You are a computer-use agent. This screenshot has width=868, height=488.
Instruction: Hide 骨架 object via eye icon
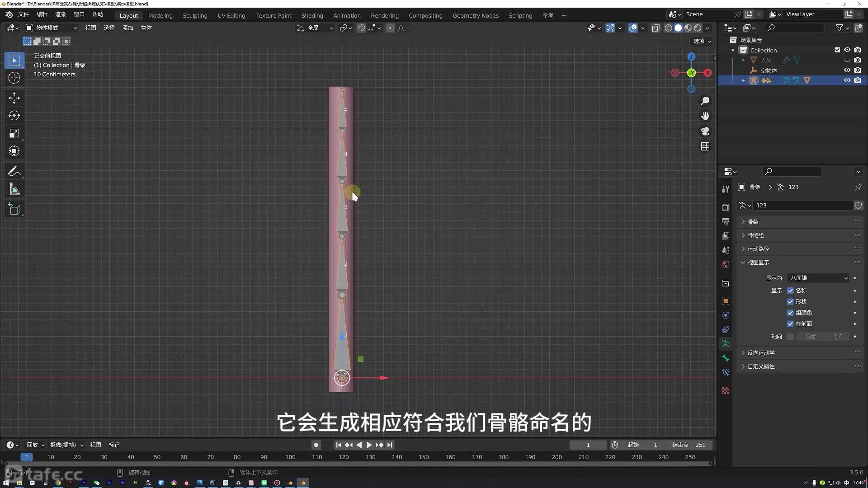[847, 80]
